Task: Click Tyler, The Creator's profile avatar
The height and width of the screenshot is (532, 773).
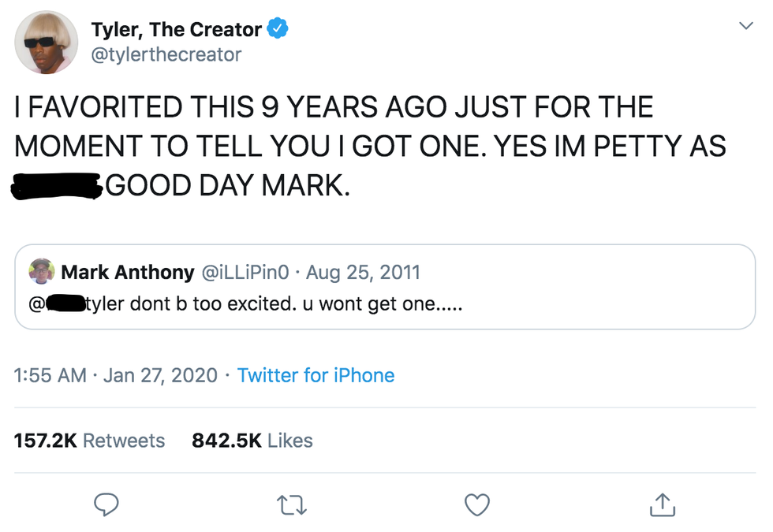Action: [x=47, y=43]
